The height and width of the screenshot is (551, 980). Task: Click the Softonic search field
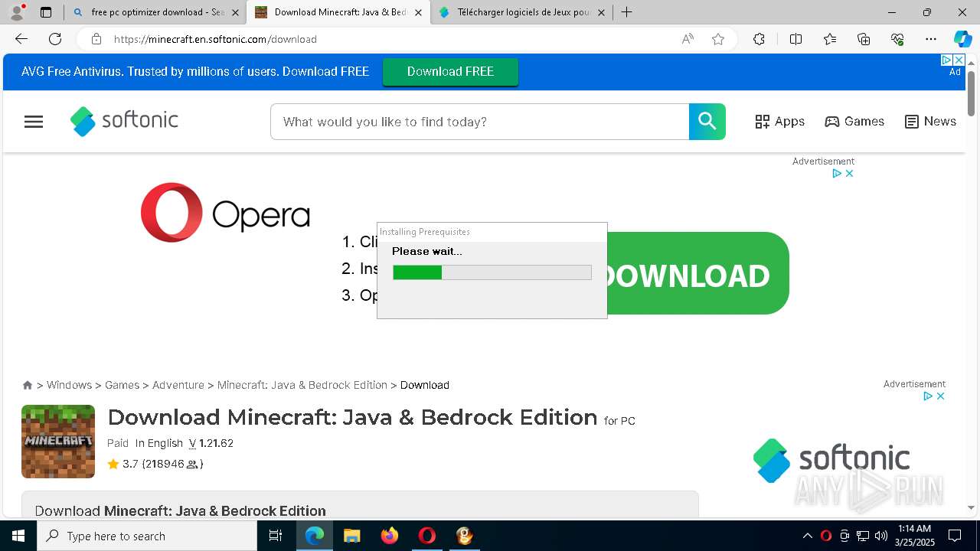(479, 122)
